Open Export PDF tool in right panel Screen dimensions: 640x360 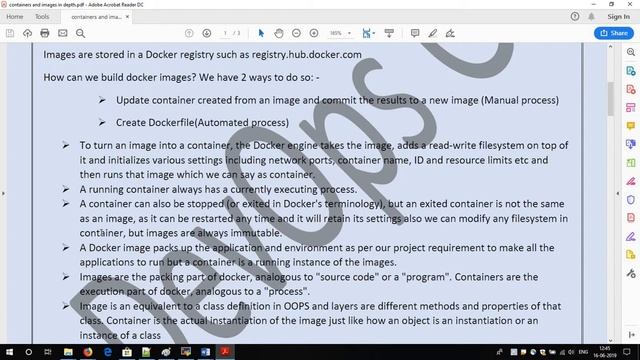coord(631,71)
